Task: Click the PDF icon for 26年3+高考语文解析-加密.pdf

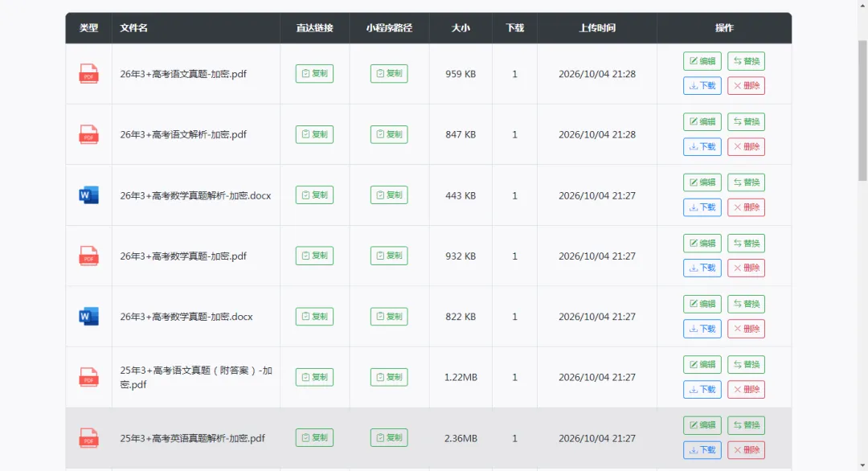Action: tap(88, 134)
